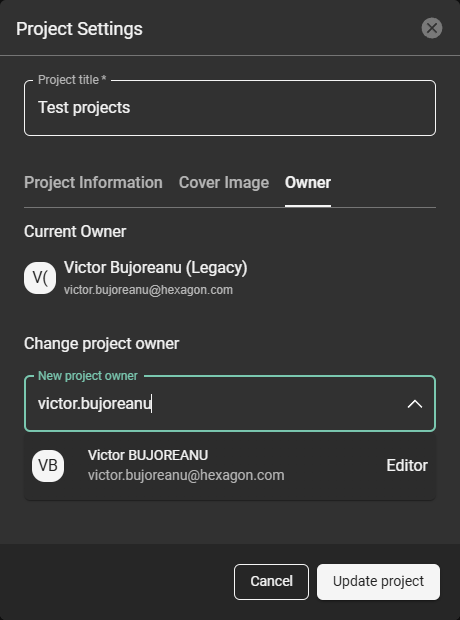
Task: Click the VB avatar in suggestions
Action: [48, 466]
